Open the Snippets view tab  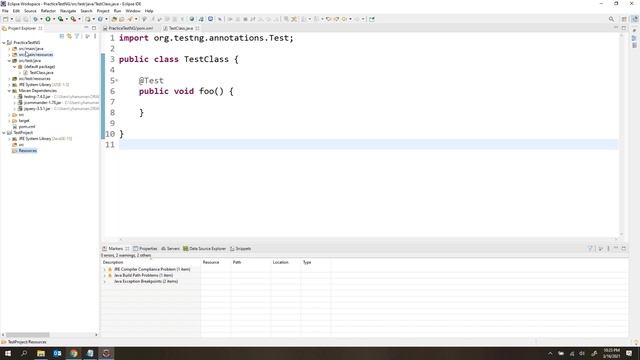[240, 248]
